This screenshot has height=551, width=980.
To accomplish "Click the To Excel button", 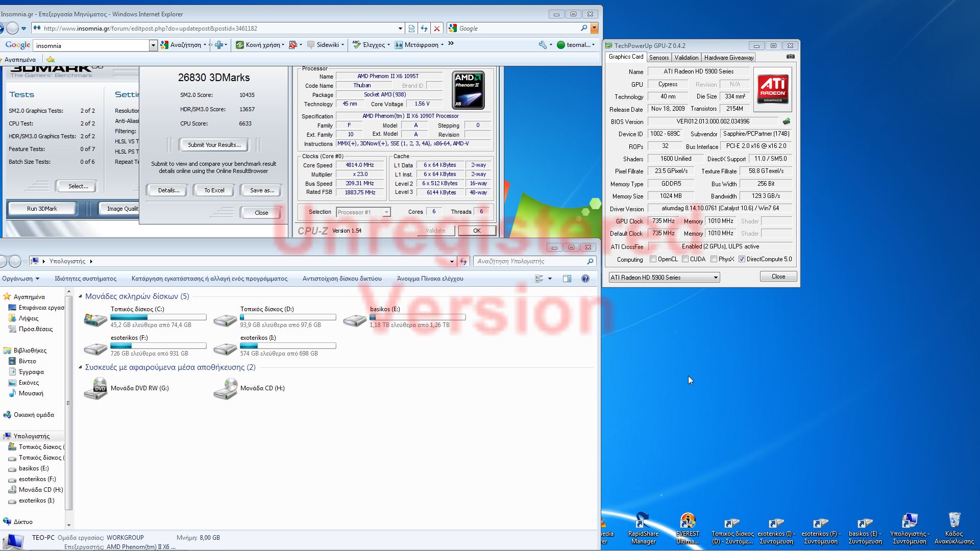I will (214, 190).
